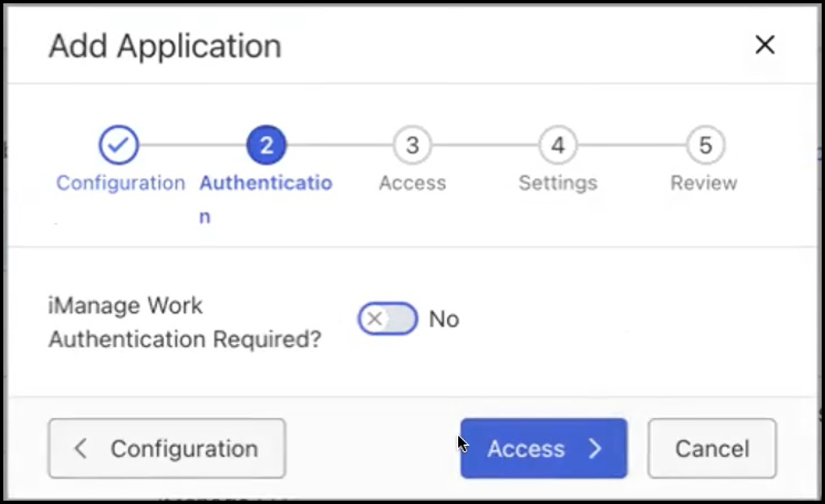Close the Add Application dialog
825x504 pixels.
[x=764, y=45]
